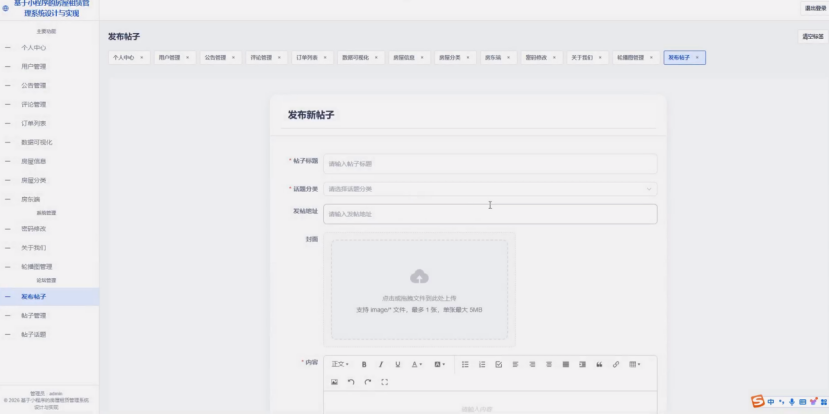Insert a to-do checklist in the editor
The width and height of the screenshot is (829, 414).
(499, 364)
